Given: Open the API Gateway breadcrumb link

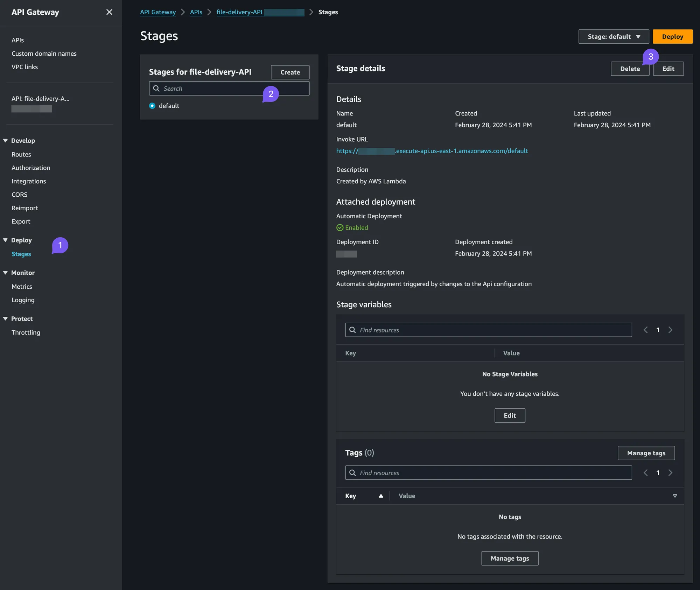Looking at the screenshot, I should [x=158, y=12].
